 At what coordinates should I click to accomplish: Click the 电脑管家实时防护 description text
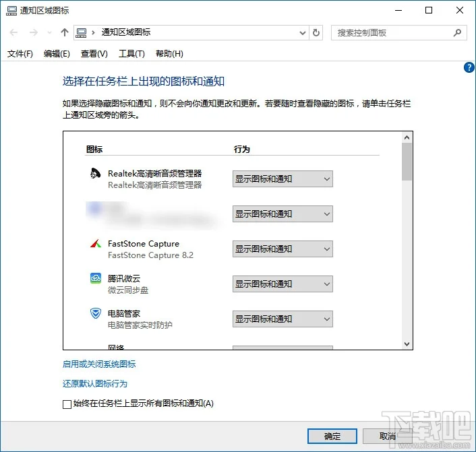coord(140,325)
